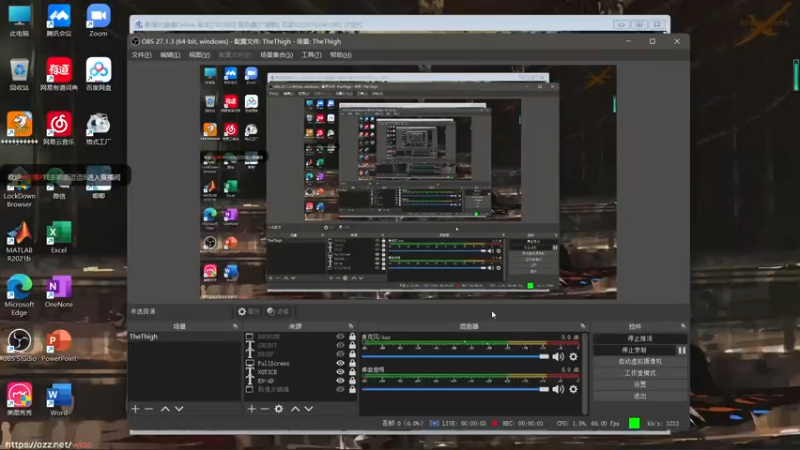Image resolution: width=800 pixels, height=450 pixels.
Task: Open 麦克风/Aux audio settings gear
Action: 573,357
